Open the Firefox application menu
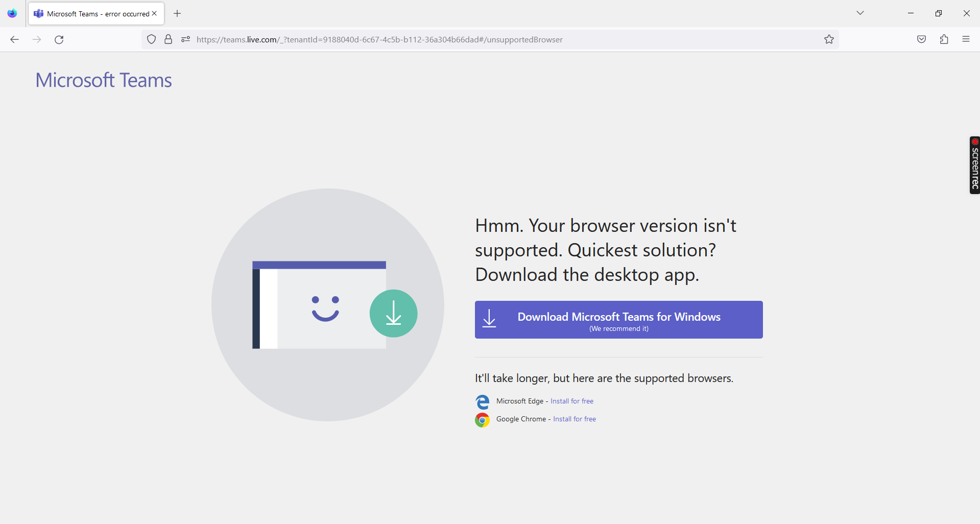The image size is (980, 524). point(966,39)
